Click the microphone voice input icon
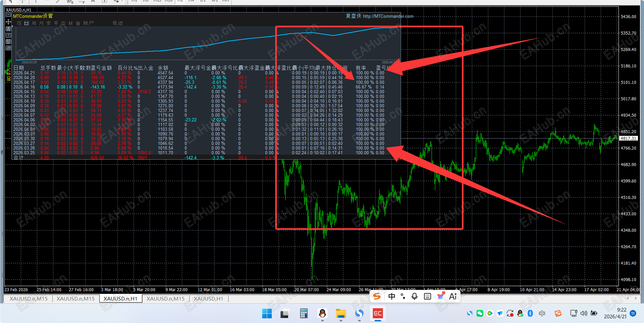This screenshot has height=323, width=644. point(415,296)
